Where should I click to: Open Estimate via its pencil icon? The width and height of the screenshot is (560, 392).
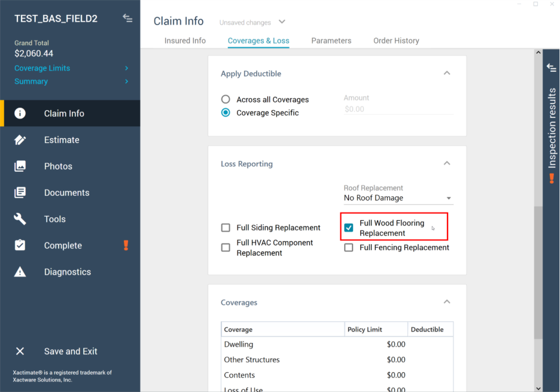point(20,140)
